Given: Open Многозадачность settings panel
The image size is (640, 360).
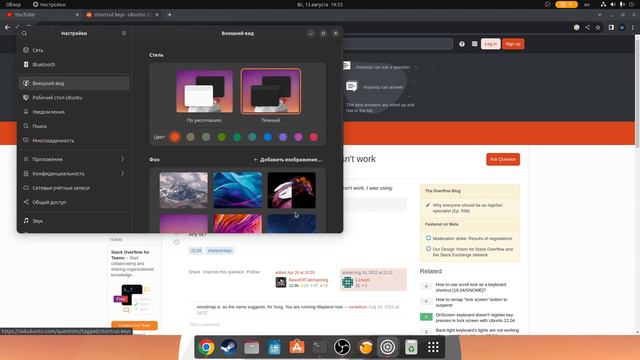Looking at the screenshot, I should pos(74,140).
